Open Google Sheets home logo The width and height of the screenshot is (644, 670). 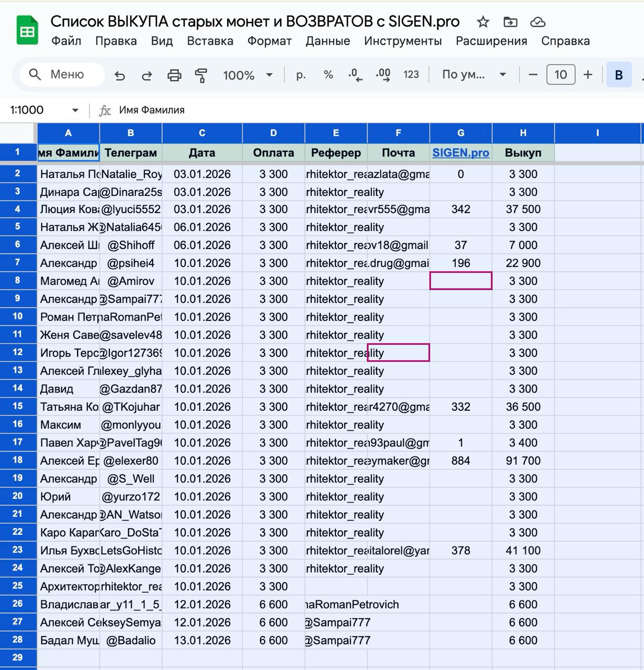click(x=27, y=31)
